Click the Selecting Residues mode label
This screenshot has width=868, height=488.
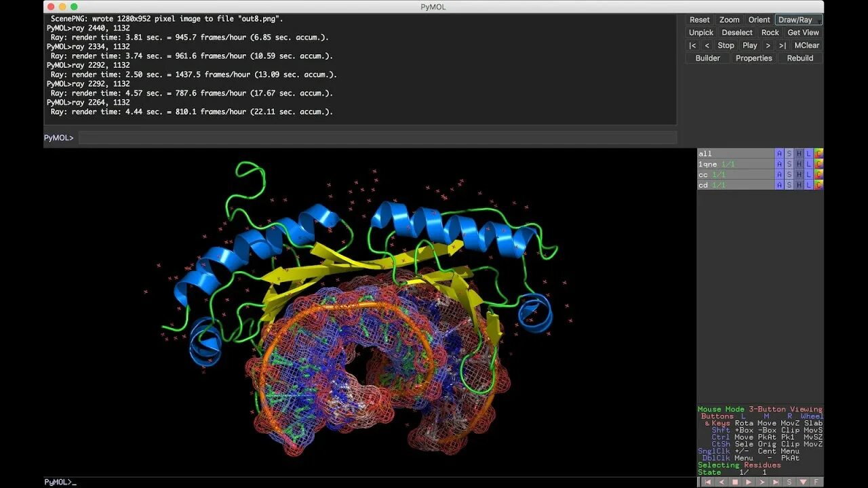coord(739,465)
